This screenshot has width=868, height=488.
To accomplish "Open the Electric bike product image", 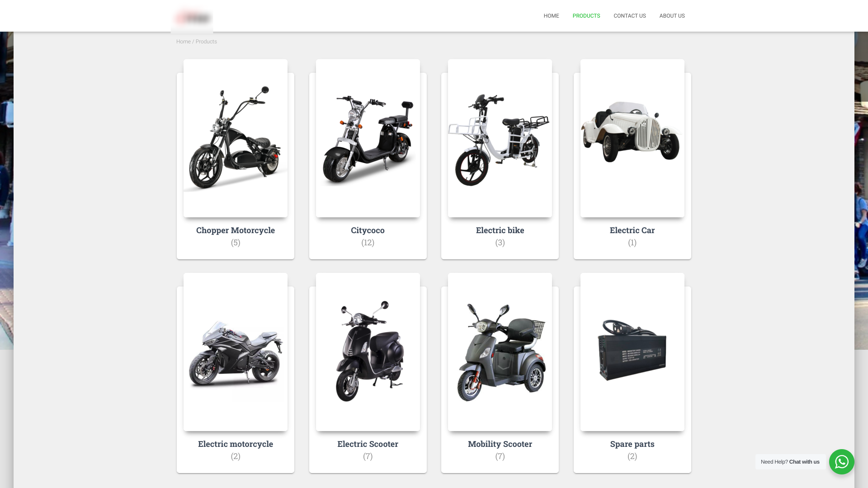I will coord(500,138).
